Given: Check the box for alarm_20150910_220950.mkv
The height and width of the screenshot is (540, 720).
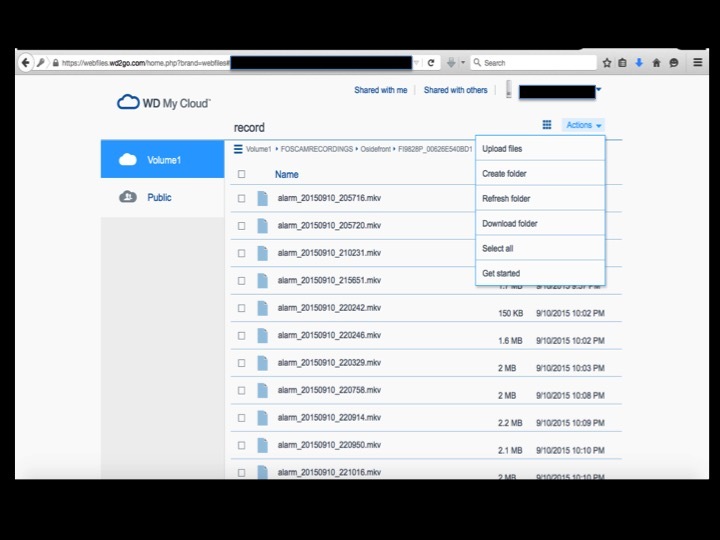Looking at the screenshot, I should pos(242,445).
